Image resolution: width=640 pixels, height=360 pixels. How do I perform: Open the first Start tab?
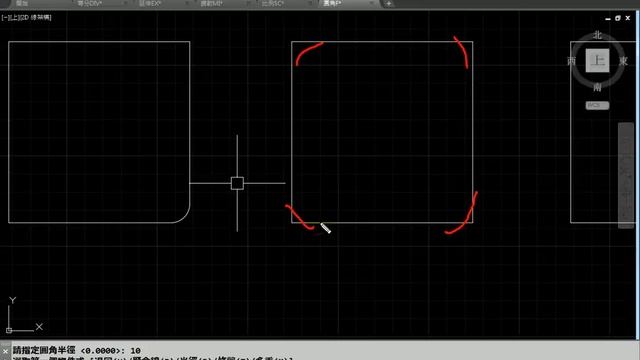(x=22, y=3)
